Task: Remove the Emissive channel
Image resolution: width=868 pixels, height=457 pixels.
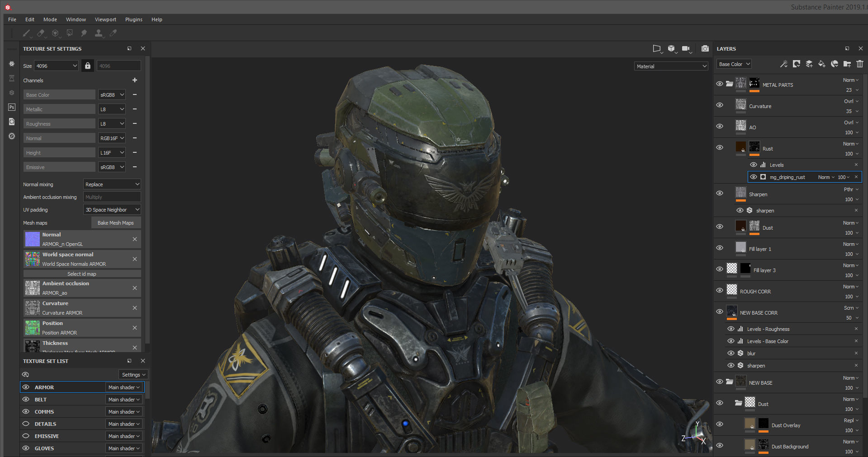Action: (135, 167)
